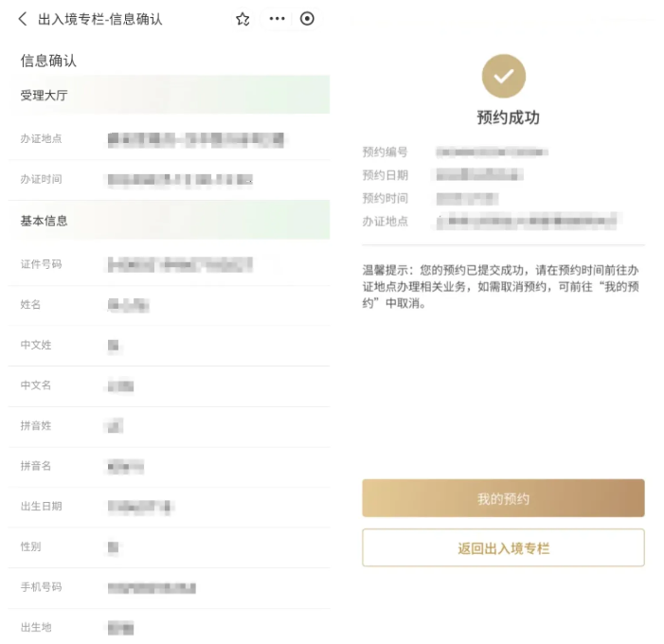Click the 证件号码 field value
Image resolution: width=664 pixels, height=644 pixels.
point(180,264)
